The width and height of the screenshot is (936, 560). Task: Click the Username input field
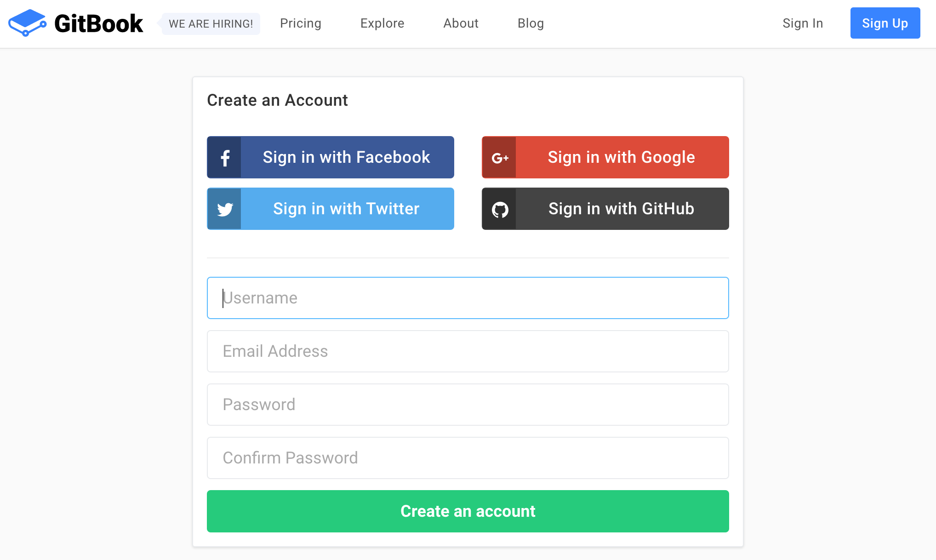(468, 297)
